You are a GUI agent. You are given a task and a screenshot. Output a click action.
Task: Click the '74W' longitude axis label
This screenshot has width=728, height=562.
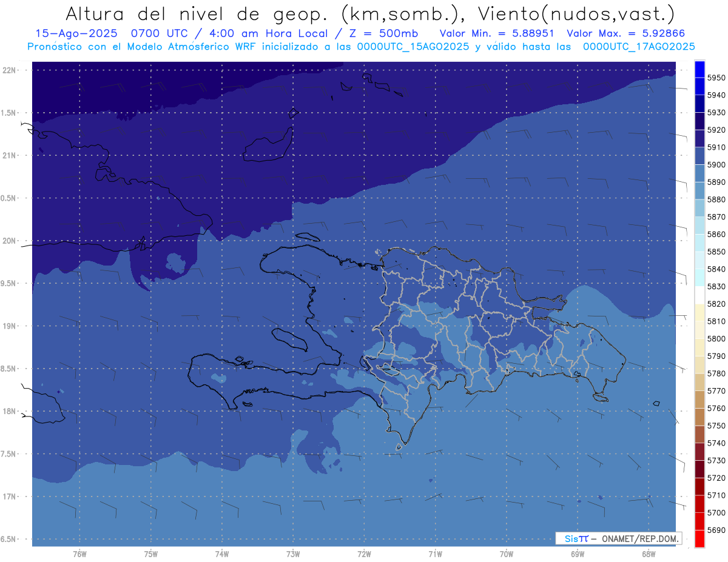coord(221,554)
